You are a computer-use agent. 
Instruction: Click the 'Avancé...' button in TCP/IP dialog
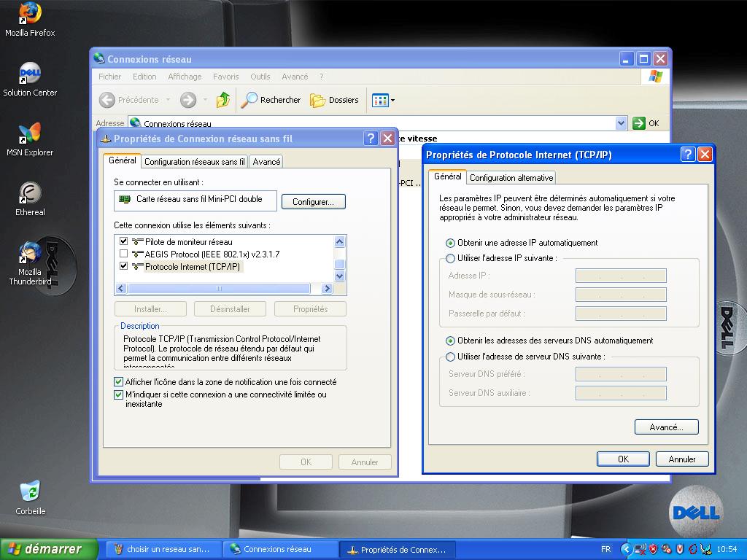(x=666, y=427)
